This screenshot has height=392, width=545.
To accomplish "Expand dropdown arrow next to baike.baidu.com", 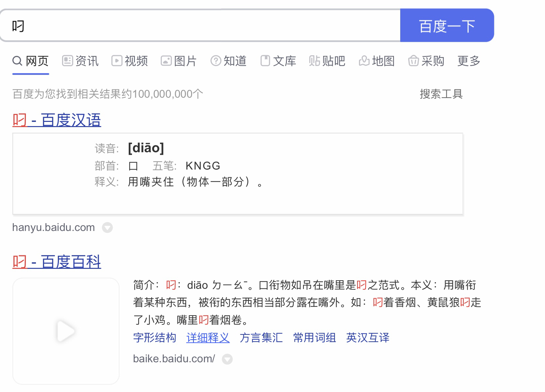I will coord(227,359).
